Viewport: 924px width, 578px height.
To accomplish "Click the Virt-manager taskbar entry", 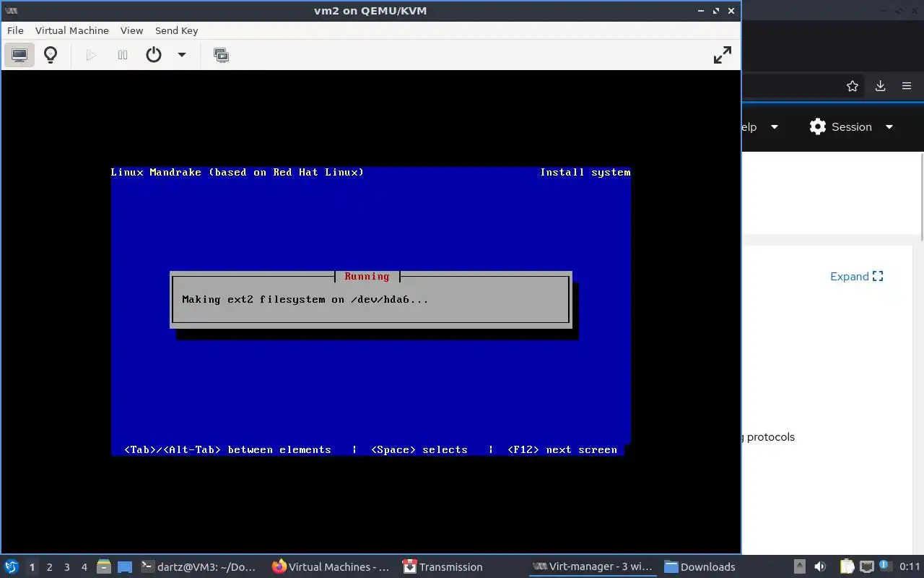I will pos(593,567).
